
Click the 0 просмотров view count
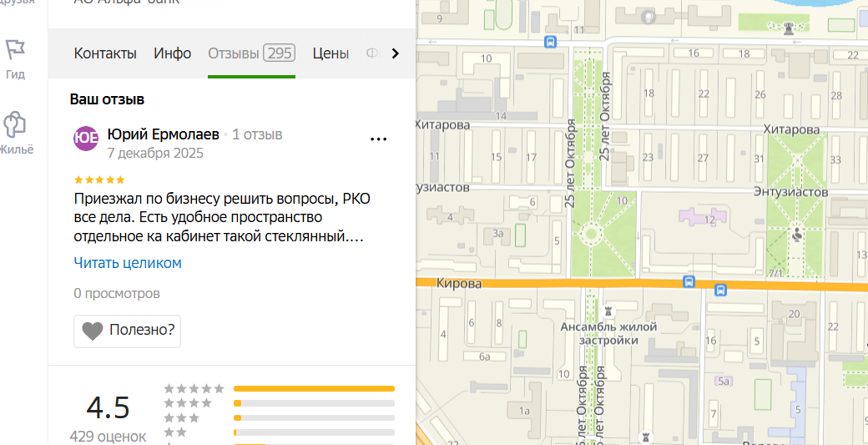click(117, 293)
